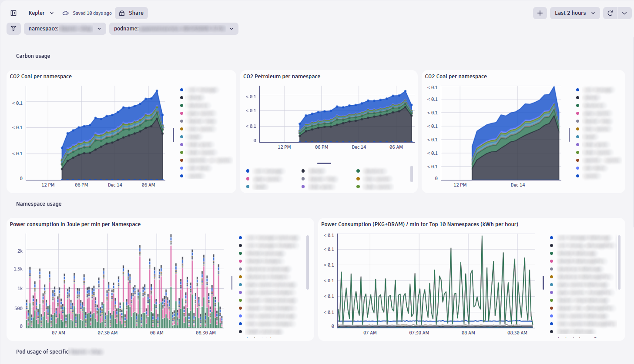Refresh the dashboard with the reload icon
634x364 pixels.
click(x=609, y=13)
